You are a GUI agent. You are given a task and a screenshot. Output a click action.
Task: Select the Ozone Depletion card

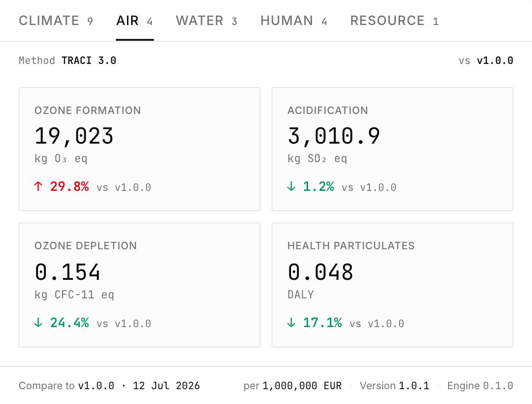tap(139, 285)
